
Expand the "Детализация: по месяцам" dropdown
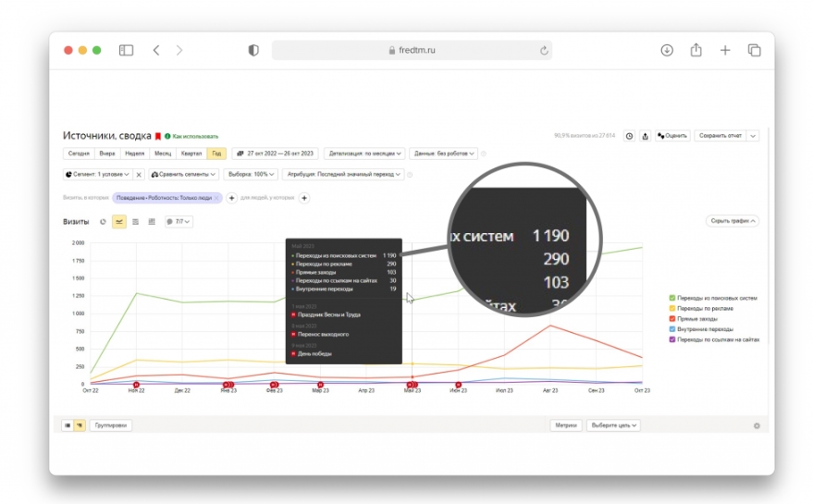[364, 154]
